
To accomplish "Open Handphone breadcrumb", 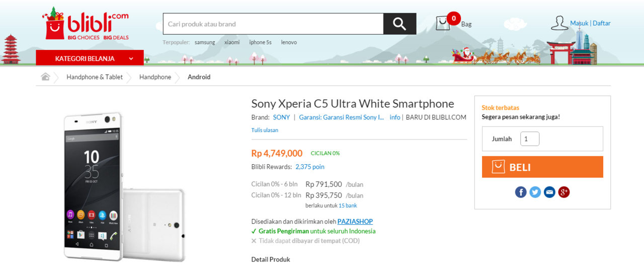I will (155, 77).
